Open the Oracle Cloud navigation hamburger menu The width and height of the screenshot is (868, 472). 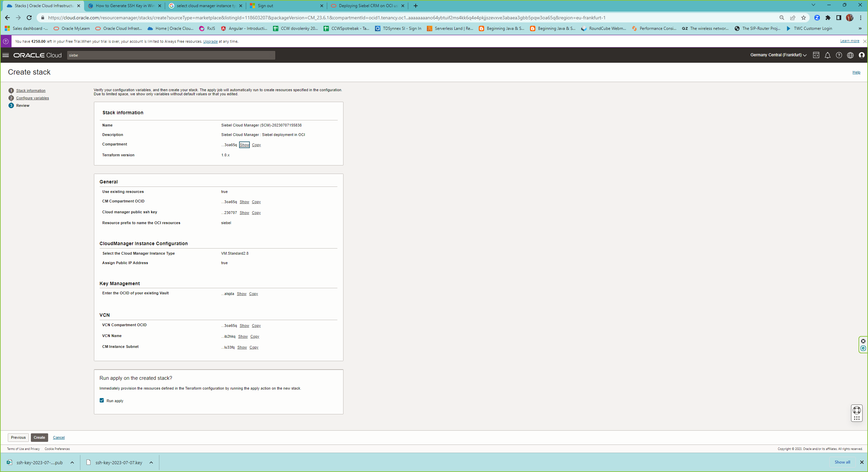(x=6, y=55)
